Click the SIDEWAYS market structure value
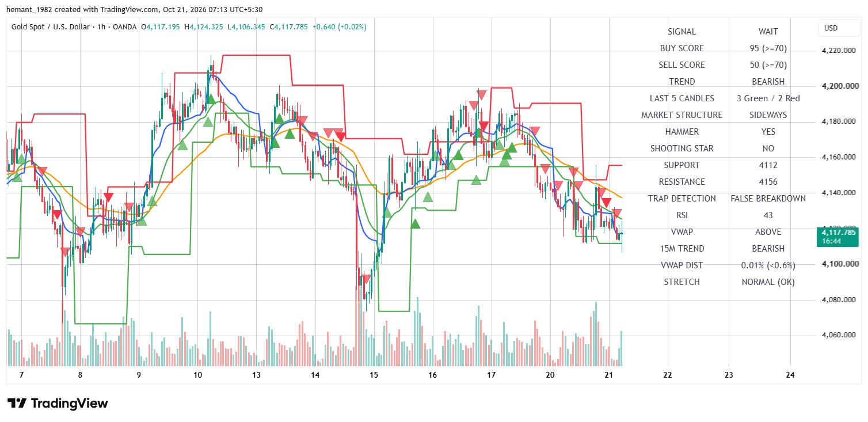The width and height of the screenshot is (868, 422). (768, 115)
